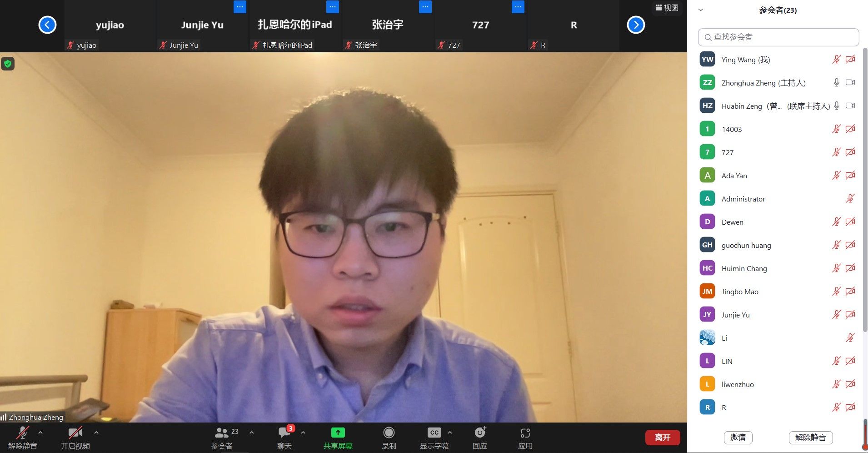Click the green security shield icon
The width and height of the screenshot is (868, 453).
[x=8, y=64]
